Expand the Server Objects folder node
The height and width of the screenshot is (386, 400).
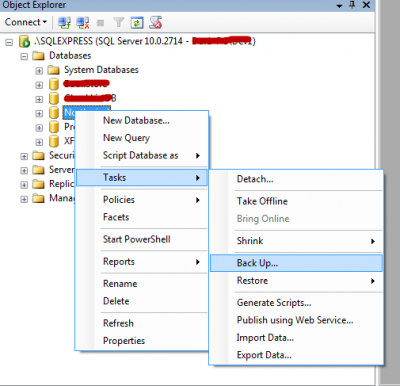(x=24, y=171)
